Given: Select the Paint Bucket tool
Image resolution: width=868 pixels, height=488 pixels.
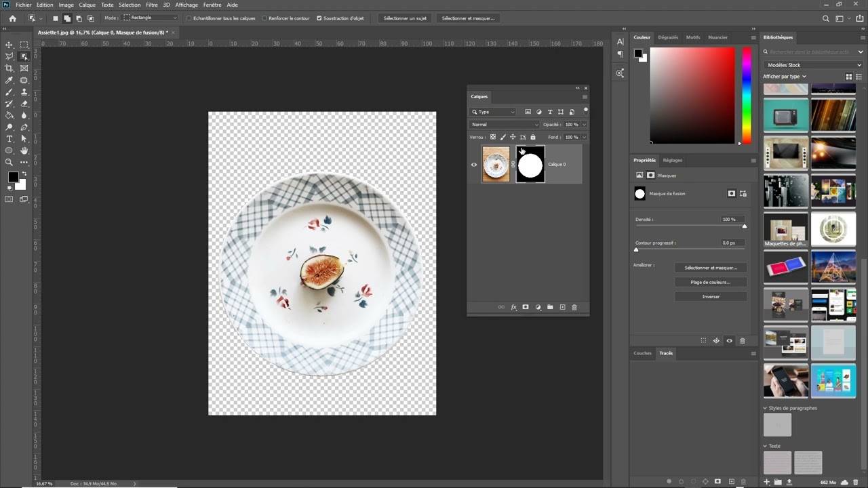Looking at the screenshot, I should point(9,115).
